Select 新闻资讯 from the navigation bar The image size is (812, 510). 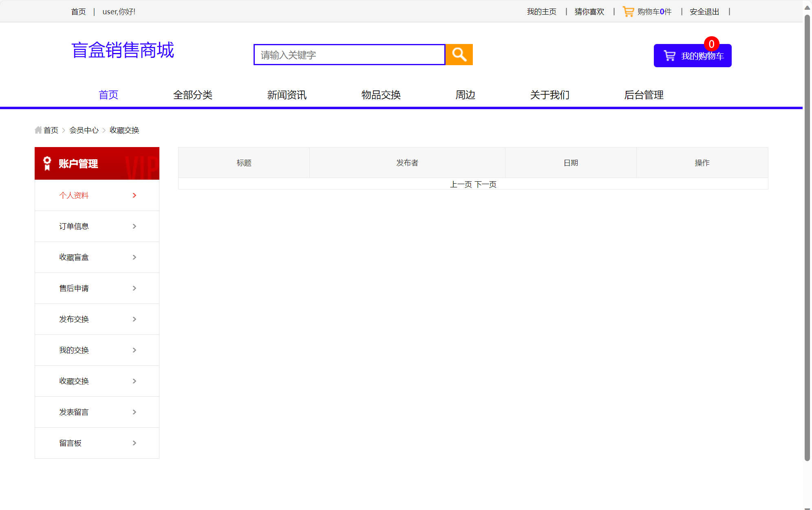[x=287, y=95]
